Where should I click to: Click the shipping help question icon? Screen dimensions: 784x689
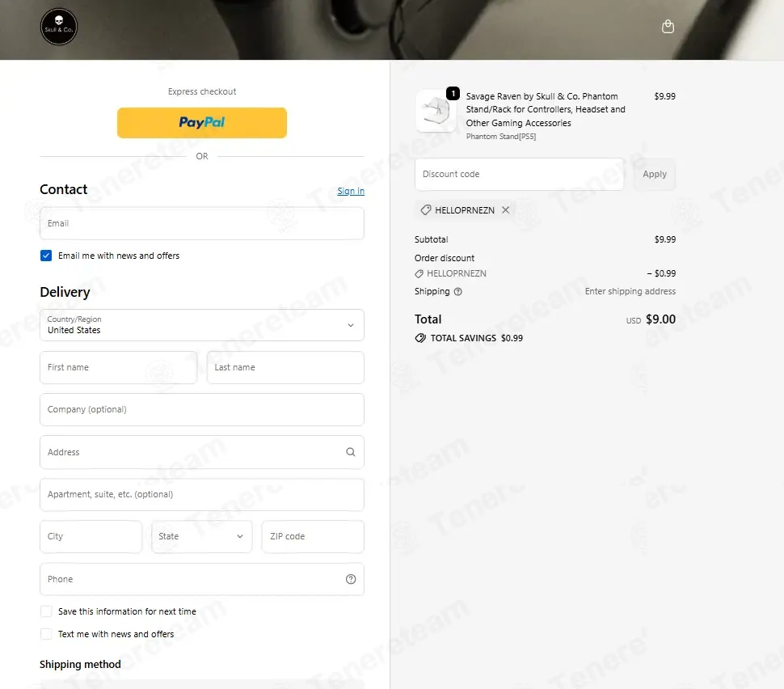tap(457, 292)
